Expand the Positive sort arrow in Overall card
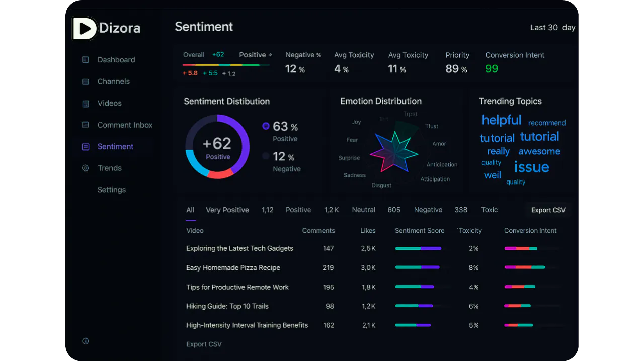The width and height of the screenshot is (644, 362). click(270, 55)
